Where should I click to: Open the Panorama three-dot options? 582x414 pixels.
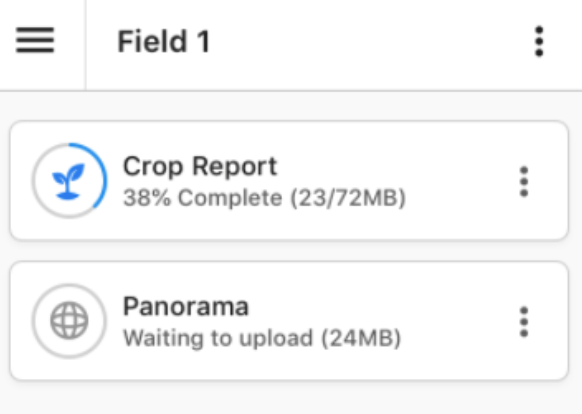pos(524,322)
